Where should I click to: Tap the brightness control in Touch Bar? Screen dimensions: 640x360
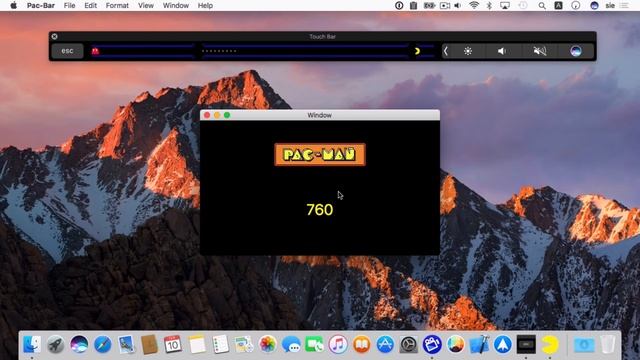coord(468,51)
